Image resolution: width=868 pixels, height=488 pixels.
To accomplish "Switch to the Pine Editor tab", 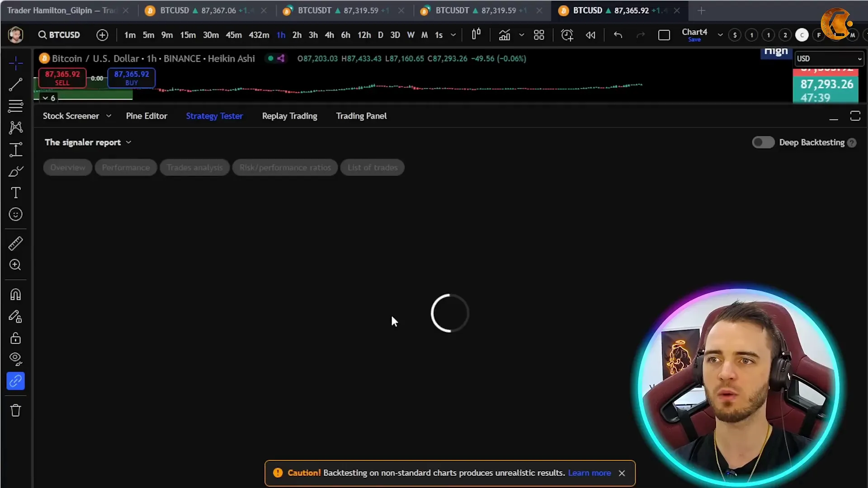I will (x=146, y=116).
